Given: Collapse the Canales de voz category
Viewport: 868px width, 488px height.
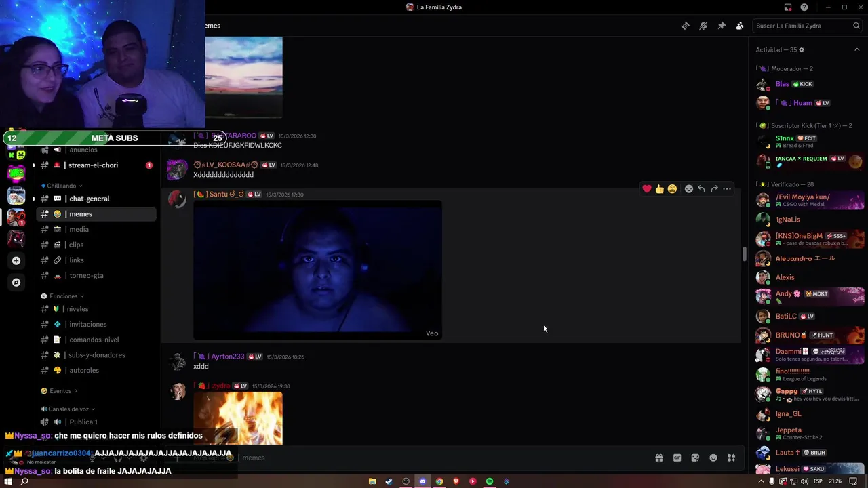Looking at the screenshot, I should pos(68,409).
